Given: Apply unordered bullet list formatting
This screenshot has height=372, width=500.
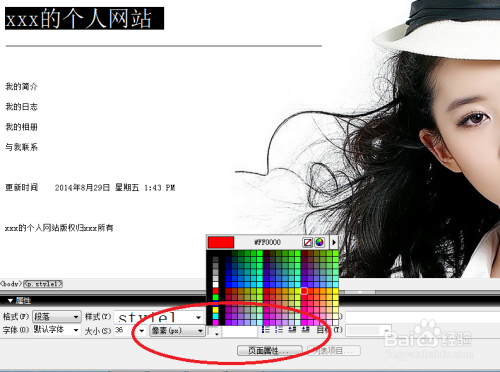Looking at the screenshot, I should point(266,330).
